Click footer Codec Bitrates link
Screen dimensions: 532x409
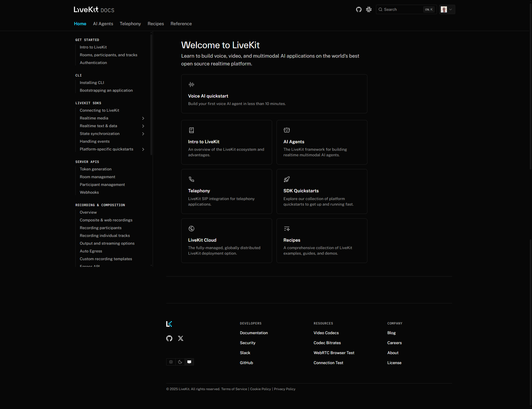(x=327, y=343)
